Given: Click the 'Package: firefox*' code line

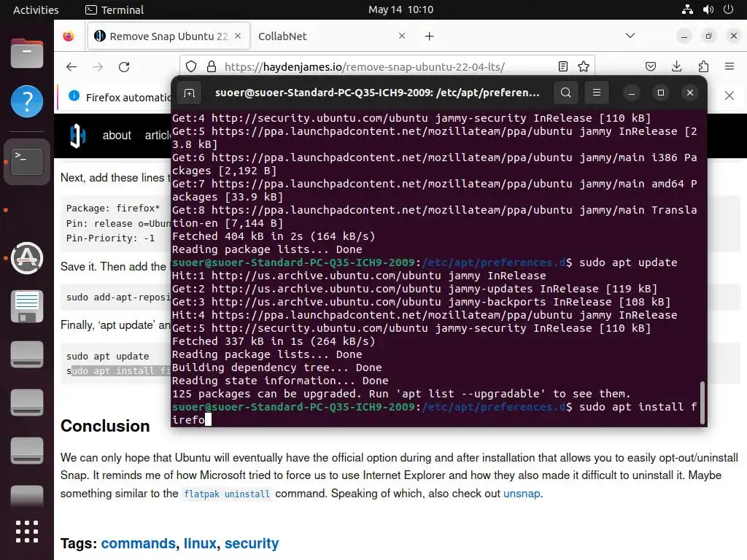Looking at the screenshot, I should (113, 208).
